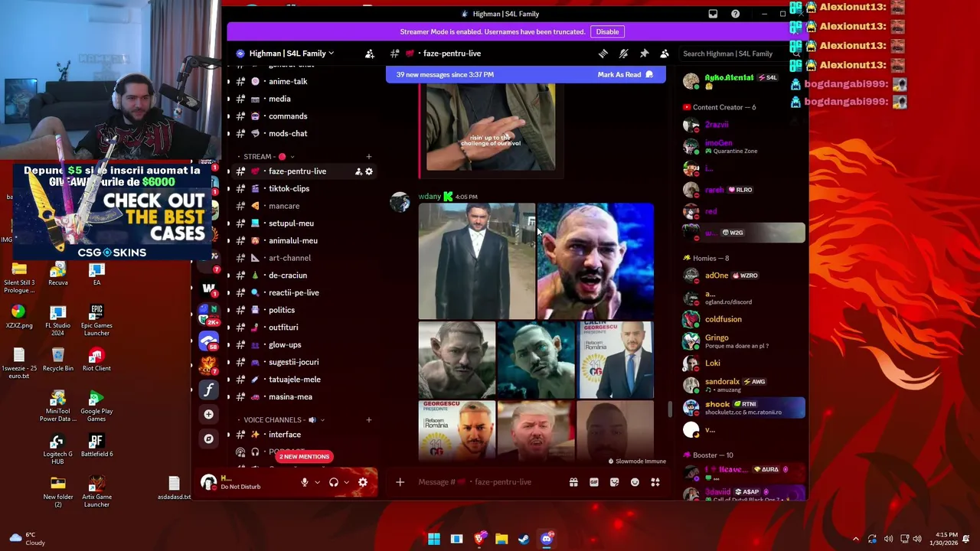Open user settings gear in user panel
Image resolution: width=980 pixels, height=551 pixels.
pos(363,482)
